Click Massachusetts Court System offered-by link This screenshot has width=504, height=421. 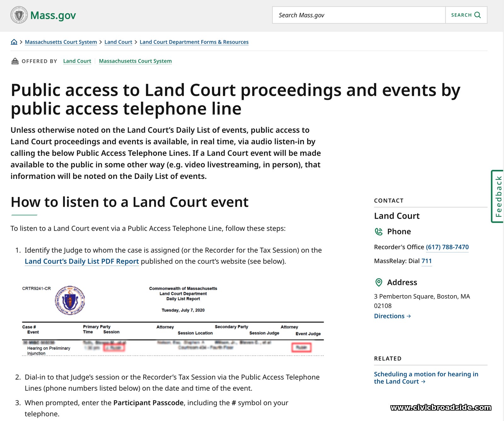tap(135, 61)
